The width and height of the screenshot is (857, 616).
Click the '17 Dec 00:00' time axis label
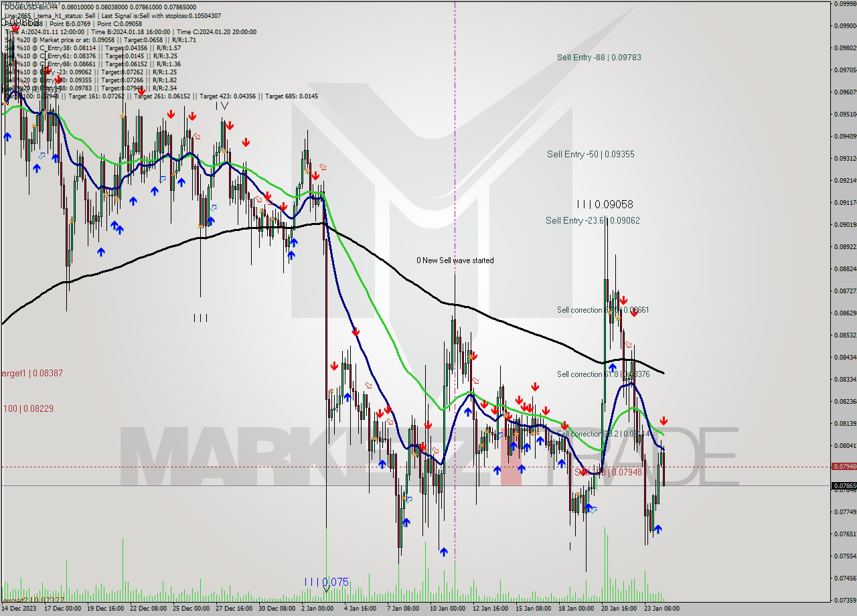(x=63, y=609)
